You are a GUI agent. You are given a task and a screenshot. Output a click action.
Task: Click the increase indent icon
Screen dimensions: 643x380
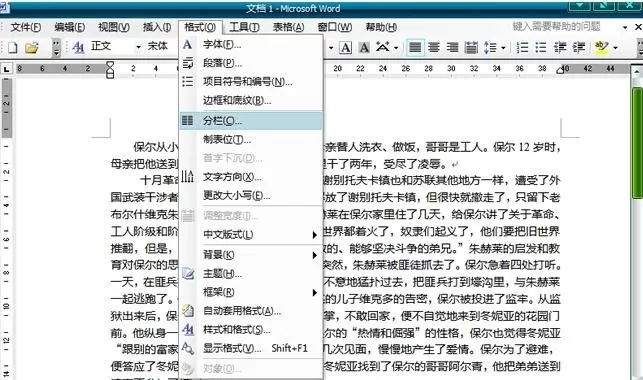click(x=579, y=48)
